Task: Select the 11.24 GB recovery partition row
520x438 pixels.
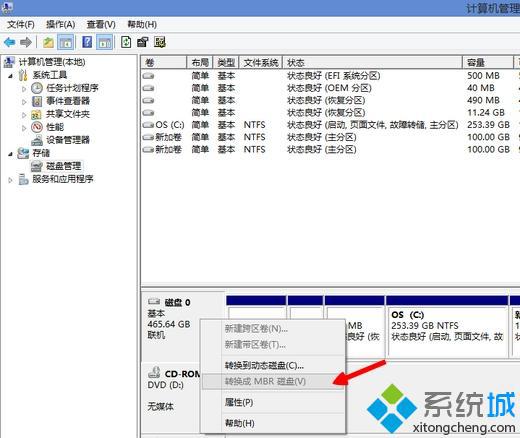Action: (x=330, y=113)
